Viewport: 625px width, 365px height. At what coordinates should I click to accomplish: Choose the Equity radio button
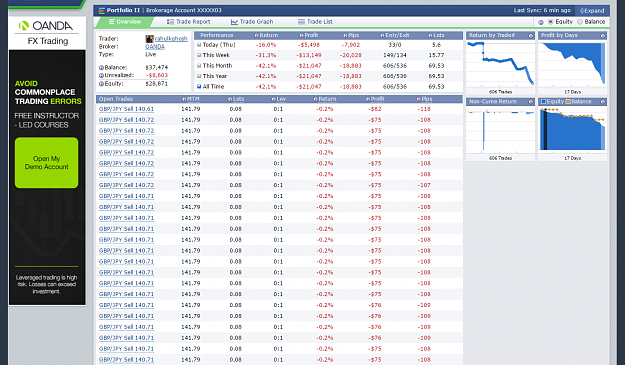(x=550, y=22)
